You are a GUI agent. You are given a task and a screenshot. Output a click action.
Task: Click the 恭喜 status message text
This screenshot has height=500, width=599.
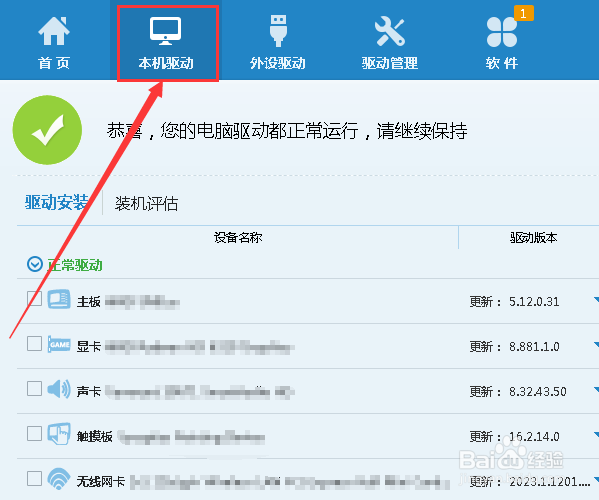pos(287,131)
